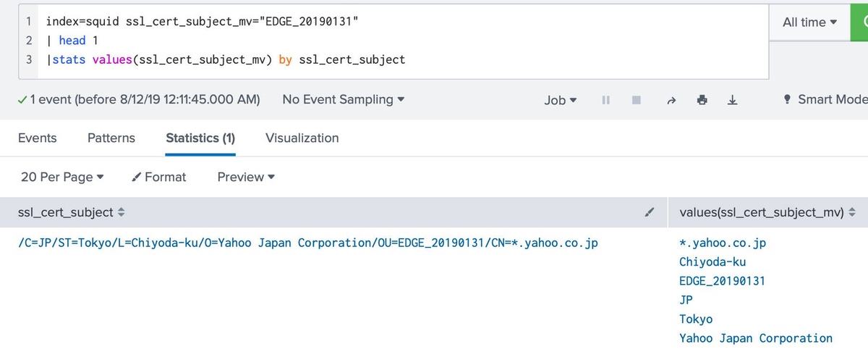Click line 3 stats command in query

point(226,59)
